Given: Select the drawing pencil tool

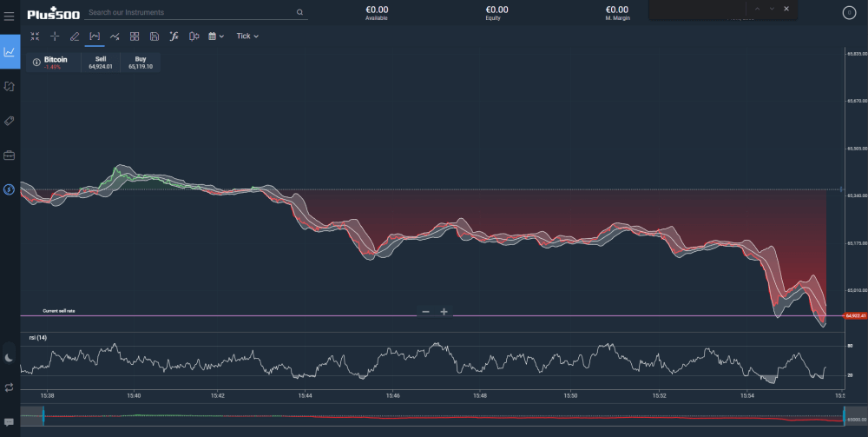Looking at the screenshot, I should [x=75, y=36].
